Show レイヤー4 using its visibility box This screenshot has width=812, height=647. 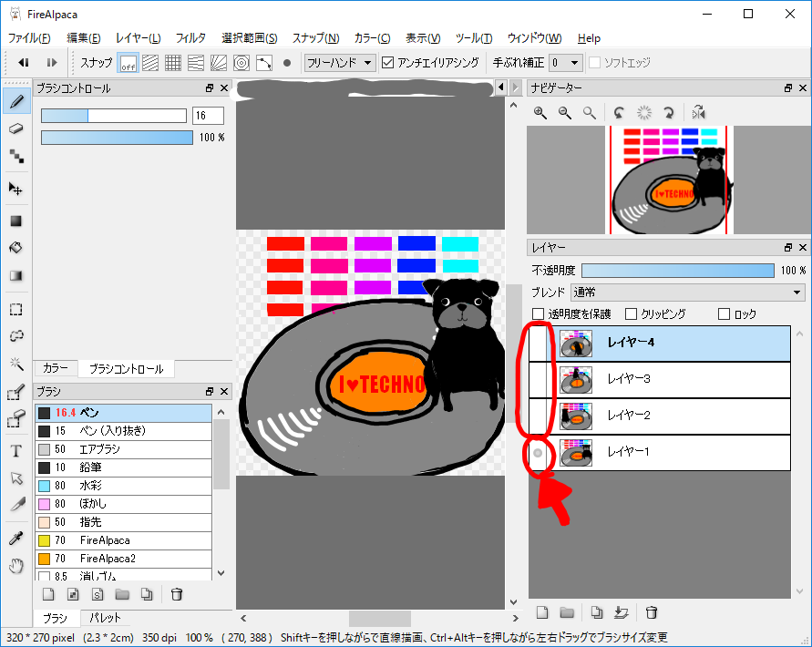tap(538, 343)
